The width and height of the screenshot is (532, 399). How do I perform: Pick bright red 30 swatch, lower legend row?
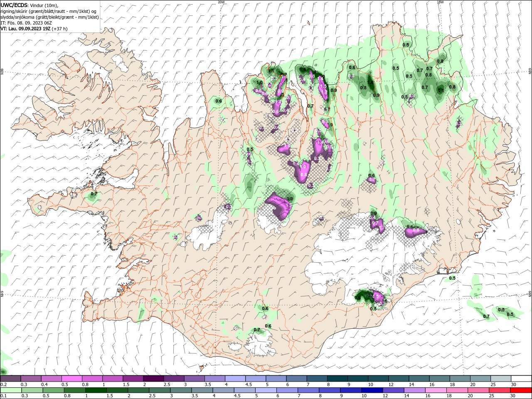(521, 390)
